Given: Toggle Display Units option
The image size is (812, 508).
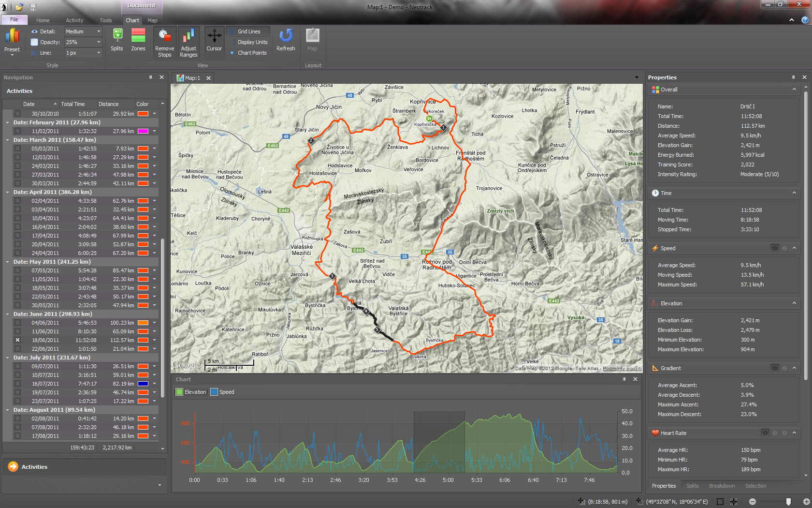Looking at the screenshot, I should [248, 42].
